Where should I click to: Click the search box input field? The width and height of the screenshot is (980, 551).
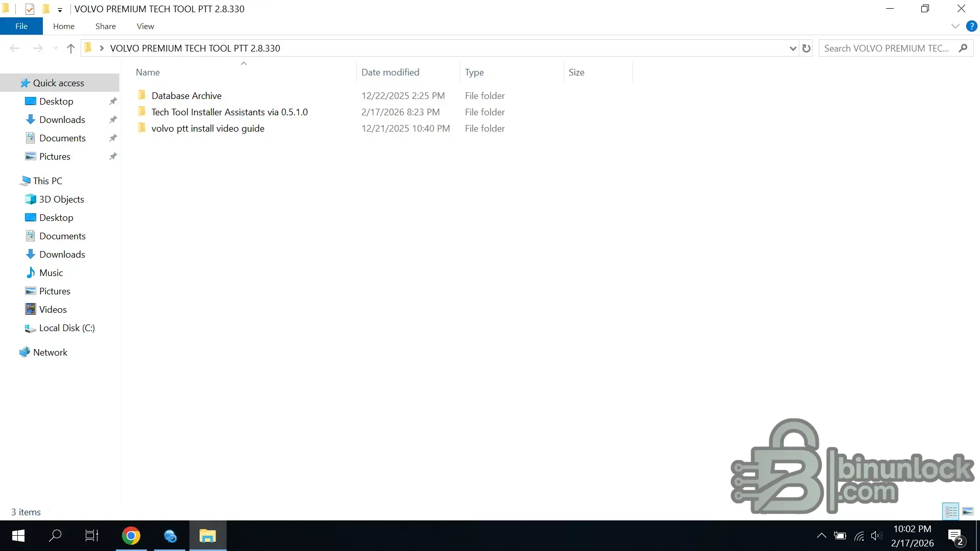coord(886,48)
